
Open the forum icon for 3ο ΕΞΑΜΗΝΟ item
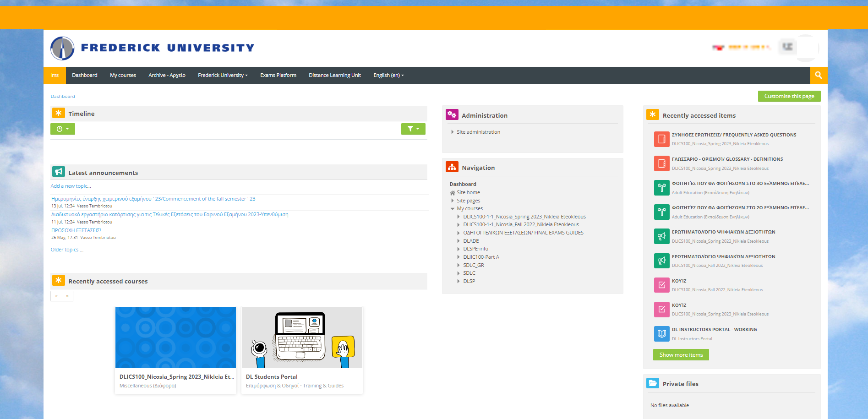tap(661, 187)
